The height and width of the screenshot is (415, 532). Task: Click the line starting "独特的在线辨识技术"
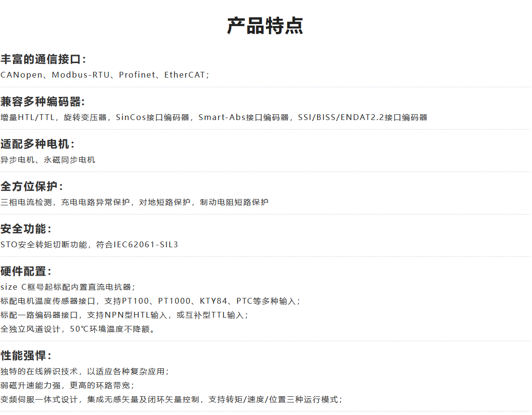tap(85, 372)
